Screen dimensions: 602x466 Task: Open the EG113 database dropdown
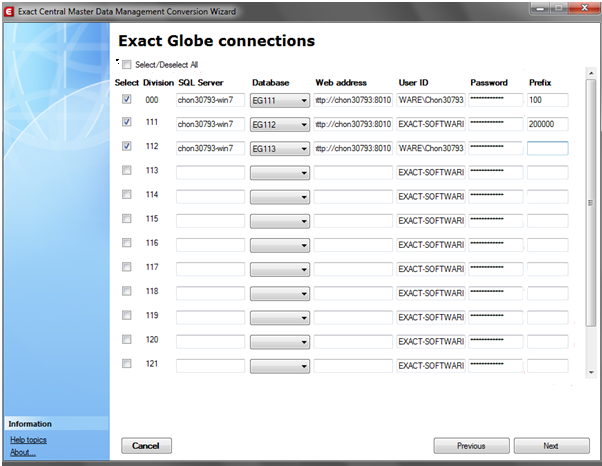click(280, 149)
